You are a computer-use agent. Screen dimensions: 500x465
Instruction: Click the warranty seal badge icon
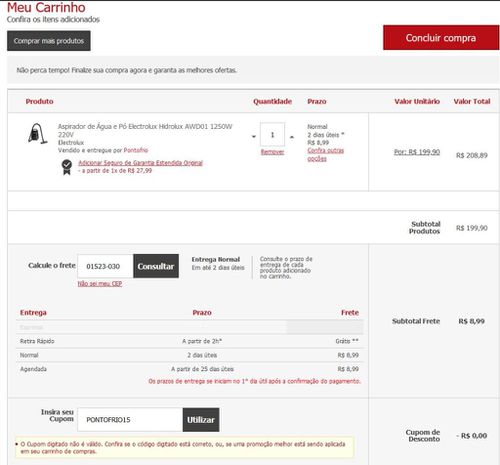click(67, 167)
